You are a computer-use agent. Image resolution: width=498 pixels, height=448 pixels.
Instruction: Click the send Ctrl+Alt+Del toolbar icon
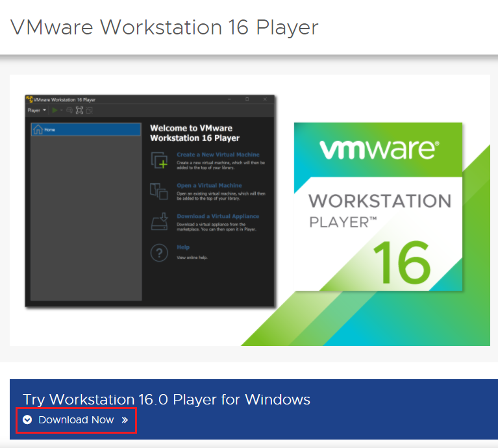69,110
